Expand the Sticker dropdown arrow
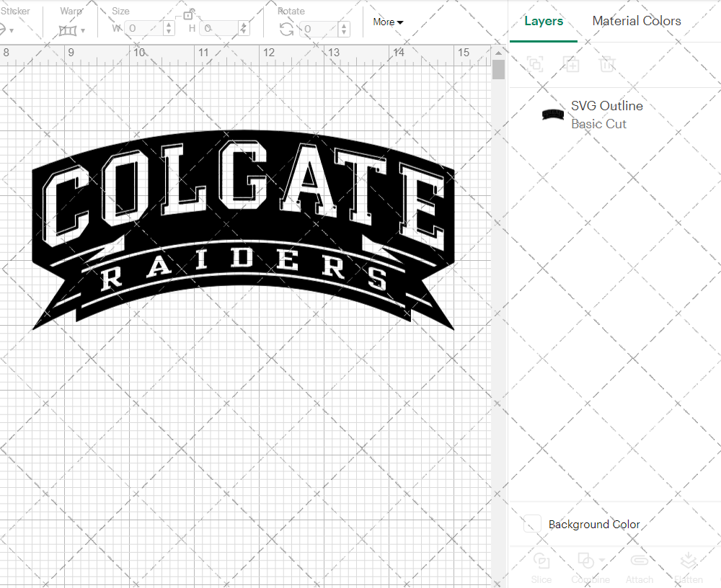 click(x=12, y=31)
